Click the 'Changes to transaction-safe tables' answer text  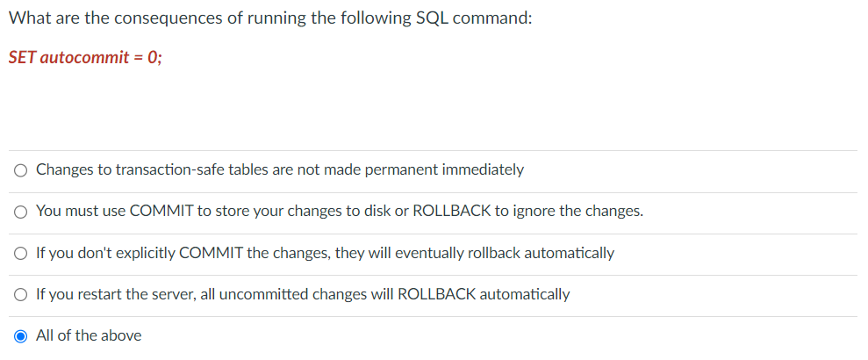coord(279,169)
